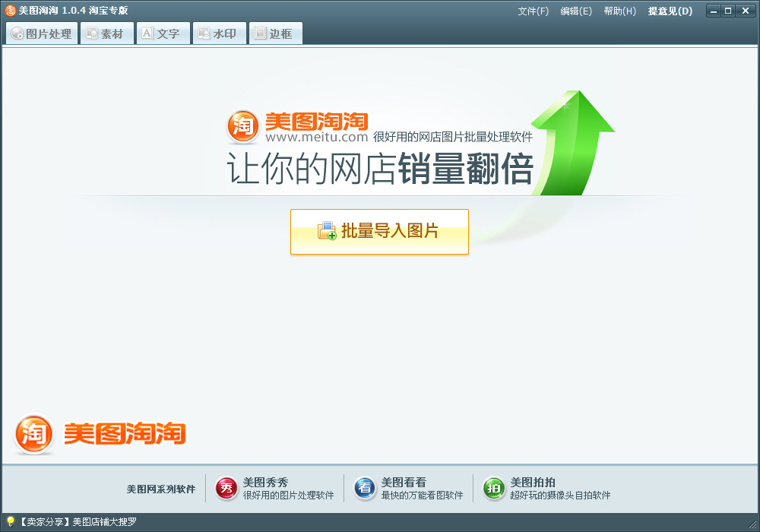760x532 pixels.
Task: Switch to the 边框 tab
Action: (x=275, y=33)
